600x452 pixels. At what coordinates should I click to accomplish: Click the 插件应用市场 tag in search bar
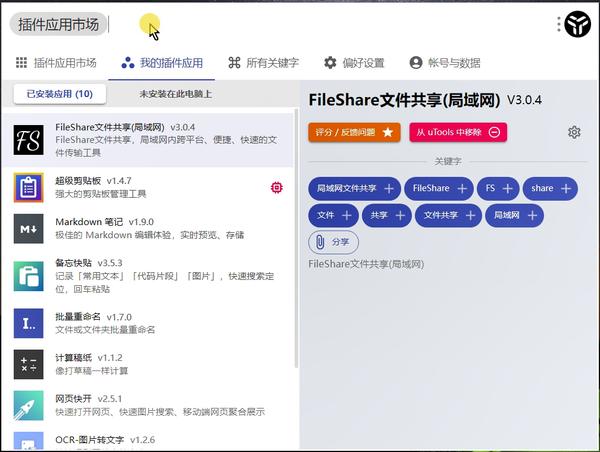(58, 24)
